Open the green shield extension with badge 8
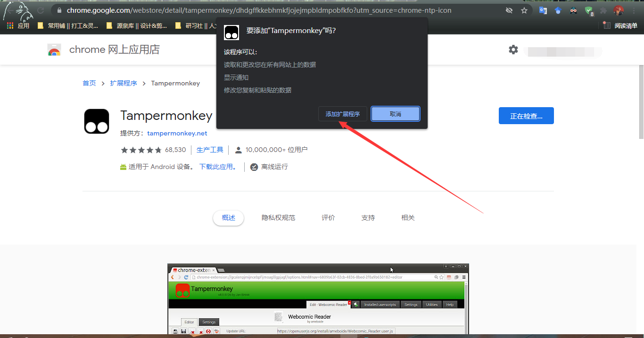 pos(589,10)
